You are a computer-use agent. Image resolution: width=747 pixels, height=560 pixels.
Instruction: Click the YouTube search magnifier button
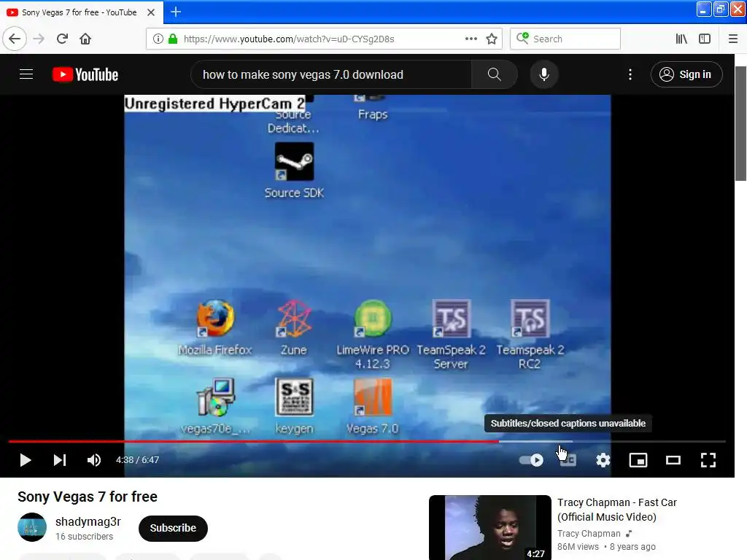click(494, 75)
